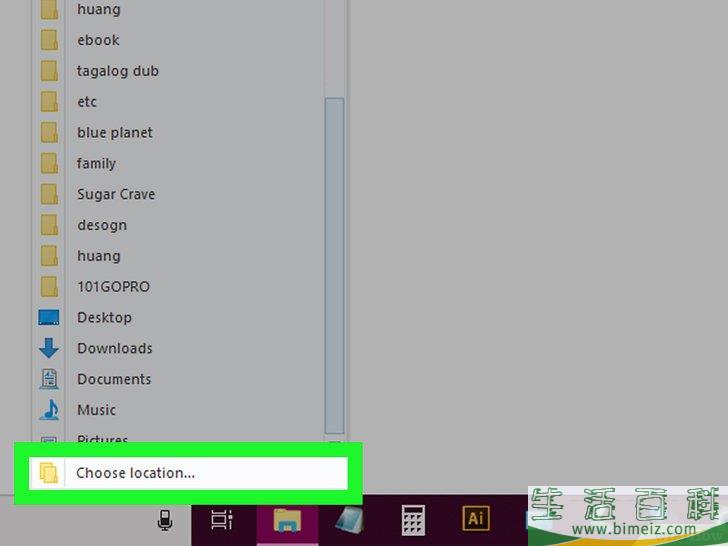The width and height of the screenshot is (728, 546).
Task: Pick the blue planet folder
Action: pos(114,133)
